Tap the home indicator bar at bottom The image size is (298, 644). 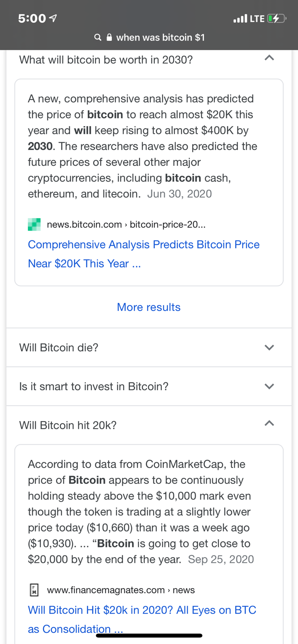(149, 635)
